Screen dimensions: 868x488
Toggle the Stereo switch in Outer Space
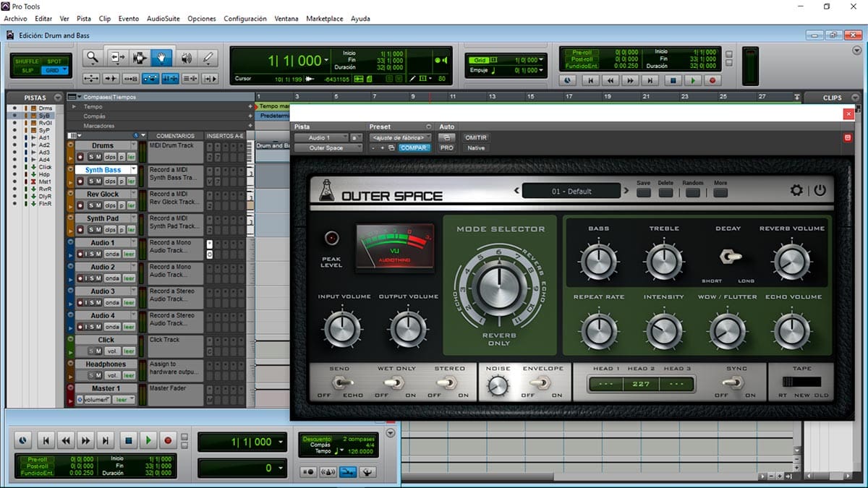tap(448, 383)
